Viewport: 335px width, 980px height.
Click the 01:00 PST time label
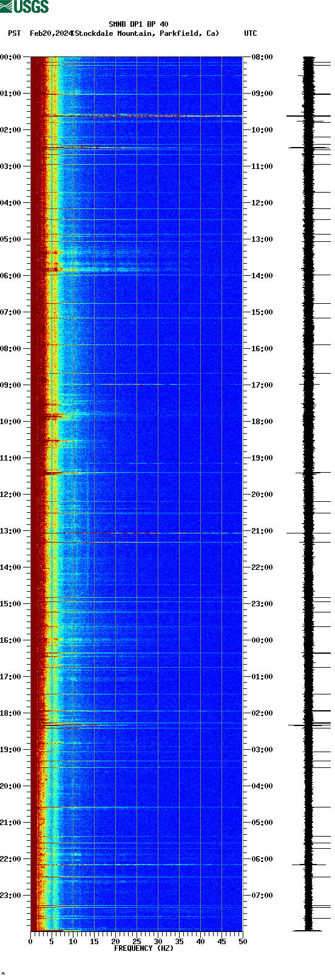tap(11, 94)
